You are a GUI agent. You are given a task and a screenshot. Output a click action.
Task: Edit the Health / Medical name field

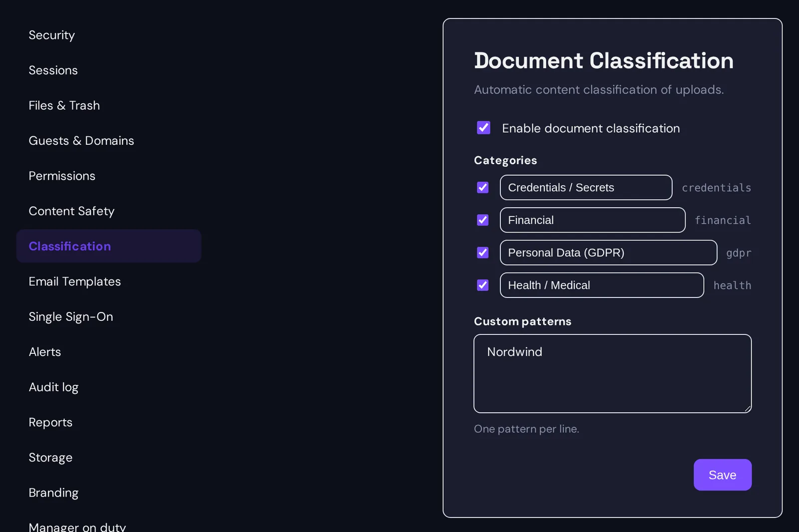602,285
